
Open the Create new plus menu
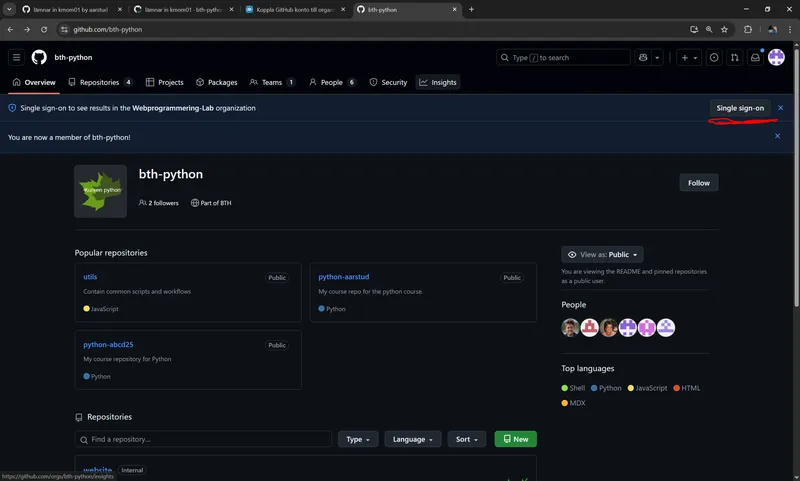click(689, 58)
